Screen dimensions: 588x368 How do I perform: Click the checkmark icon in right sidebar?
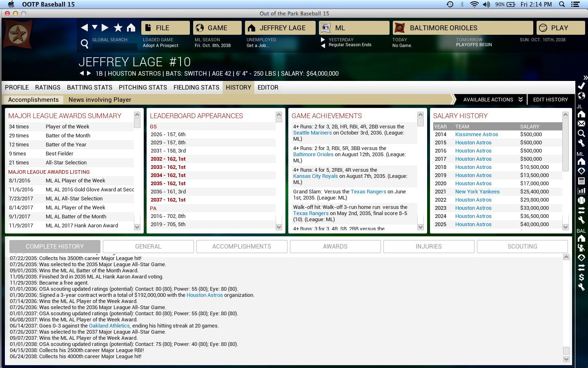(581, 86)
